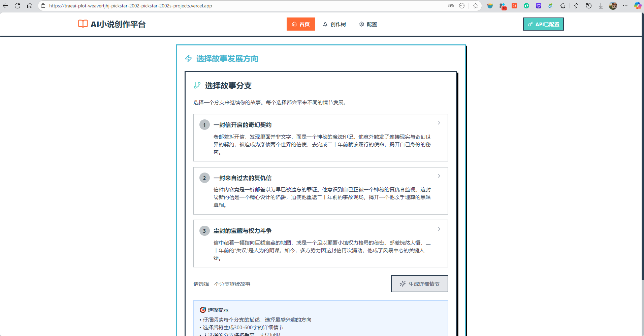644x336 pixels.
Task: Go to the browser home page icon
Action: [x=30, y=6]
